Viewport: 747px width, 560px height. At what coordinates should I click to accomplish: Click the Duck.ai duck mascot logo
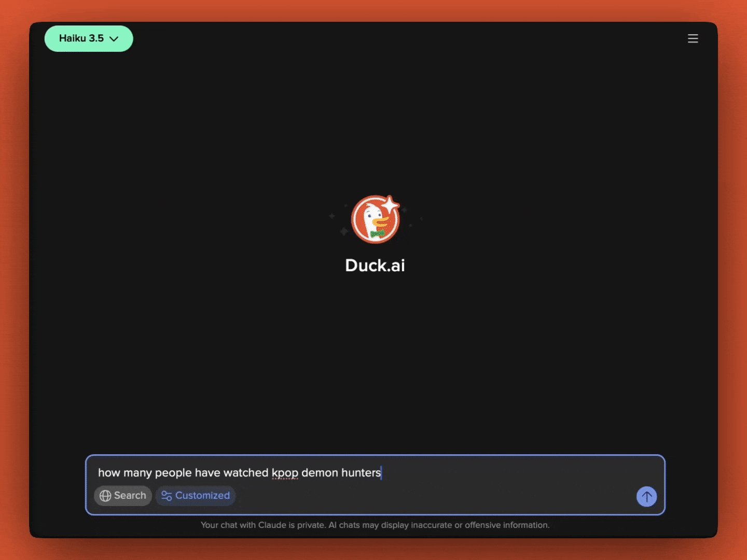(x=375, y=219)
